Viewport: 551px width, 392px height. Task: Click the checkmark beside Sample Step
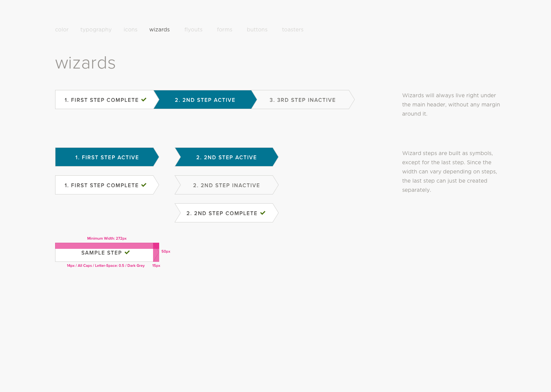click(x=127, y=252)
